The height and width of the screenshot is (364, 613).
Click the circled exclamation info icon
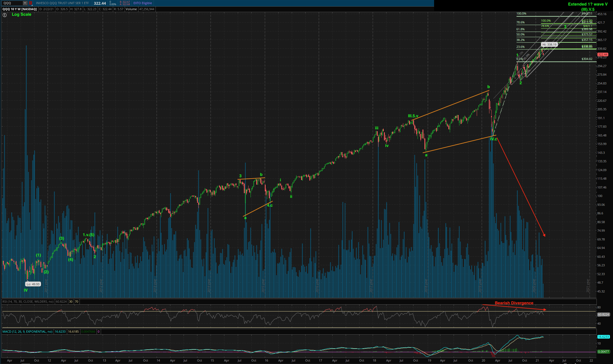5,15
